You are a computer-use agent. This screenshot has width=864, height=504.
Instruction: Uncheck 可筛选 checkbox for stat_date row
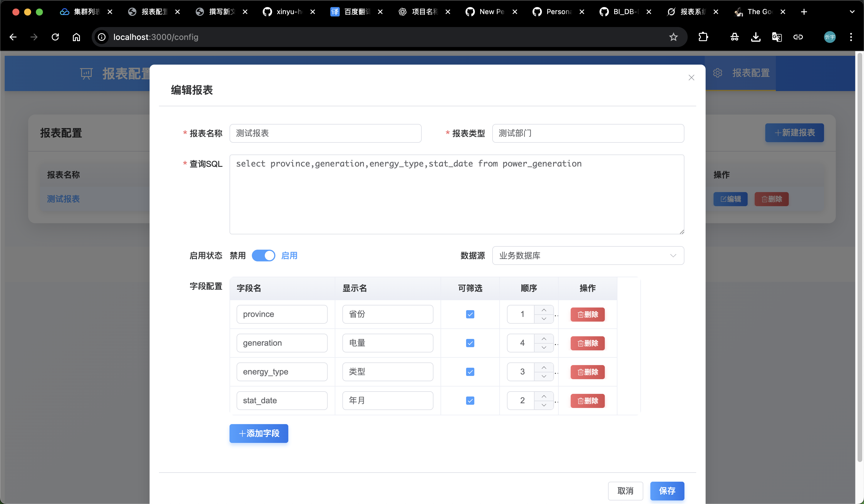pyautogui.click(x=470, y=401)
